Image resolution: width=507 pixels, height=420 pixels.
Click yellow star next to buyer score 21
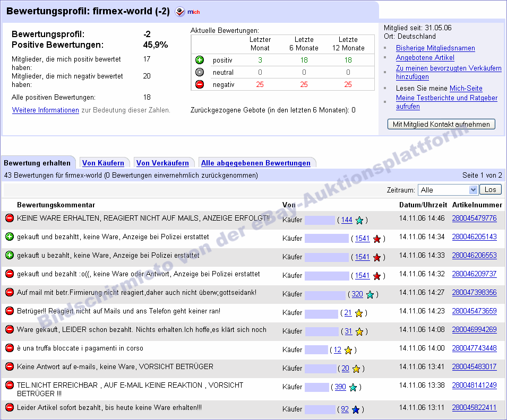point(358,313)
